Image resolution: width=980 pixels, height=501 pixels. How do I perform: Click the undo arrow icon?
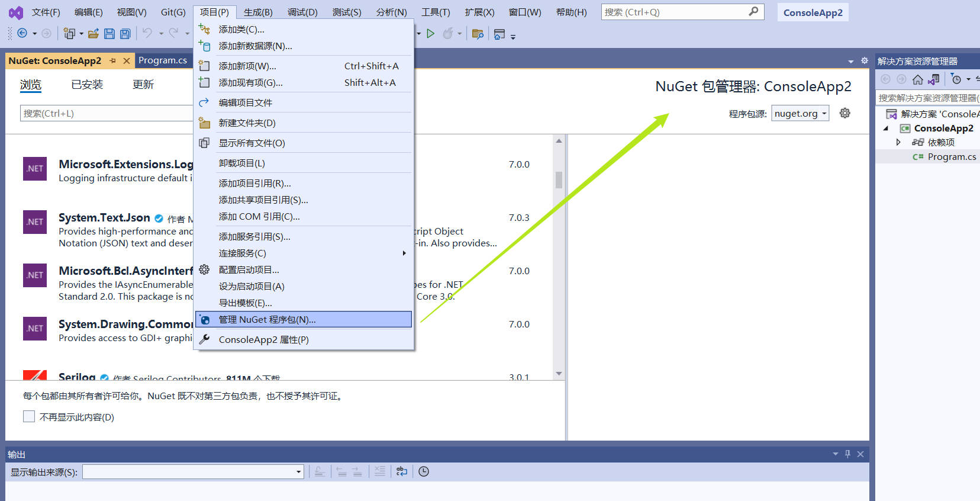pyautogui.click(x=147, y=33)
